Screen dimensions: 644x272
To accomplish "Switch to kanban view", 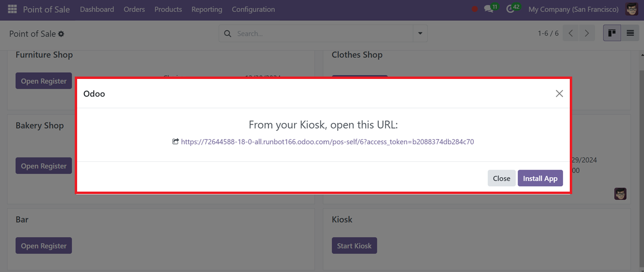I will click(612, 33).
